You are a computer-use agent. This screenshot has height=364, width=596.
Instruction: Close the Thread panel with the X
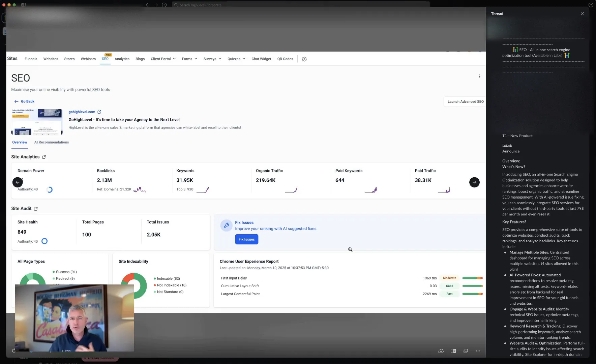pyautogui.click(x=582, y=13)
